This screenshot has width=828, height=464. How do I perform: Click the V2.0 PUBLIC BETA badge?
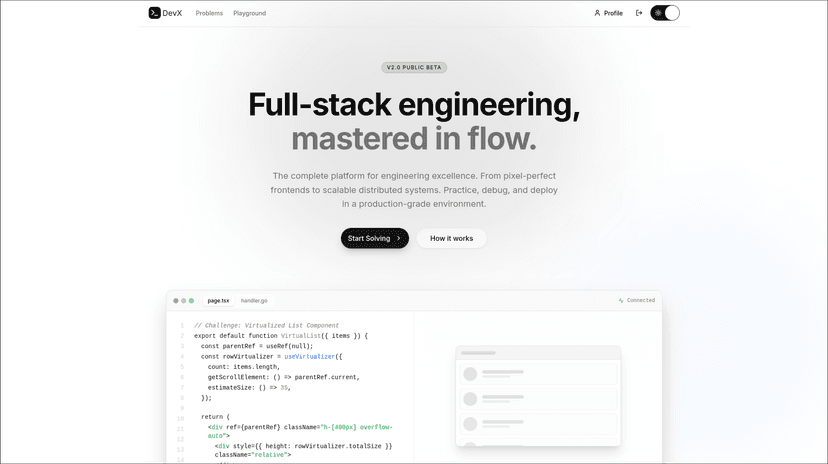414,67
